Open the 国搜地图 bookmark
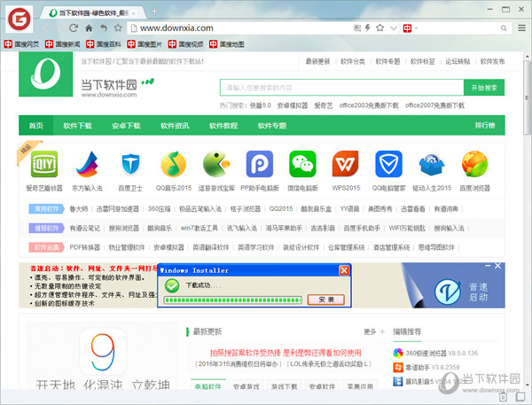 pyautogui.click(x=227, y=44)
